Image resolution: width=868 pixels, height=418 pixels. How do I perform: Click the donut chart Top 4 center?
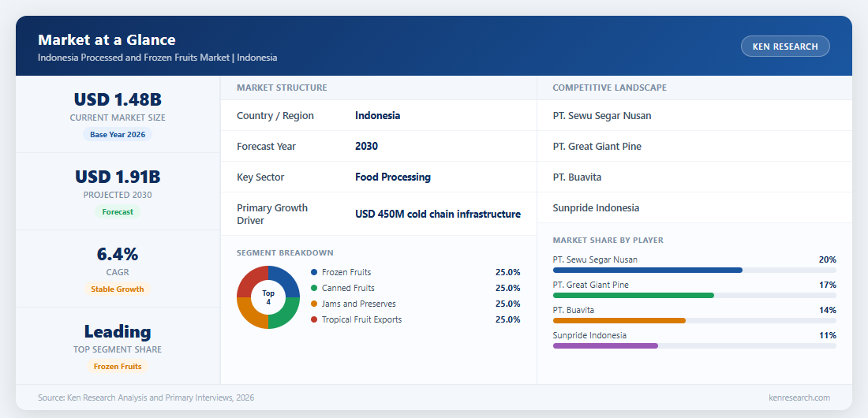click(x=268, y=297)
